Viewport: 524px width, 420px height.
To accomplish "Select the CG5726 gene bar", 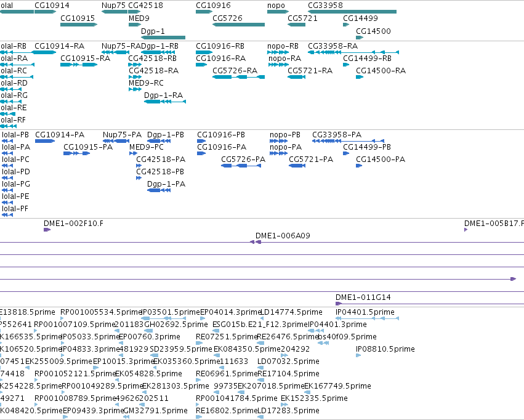I will coord(239,25).
